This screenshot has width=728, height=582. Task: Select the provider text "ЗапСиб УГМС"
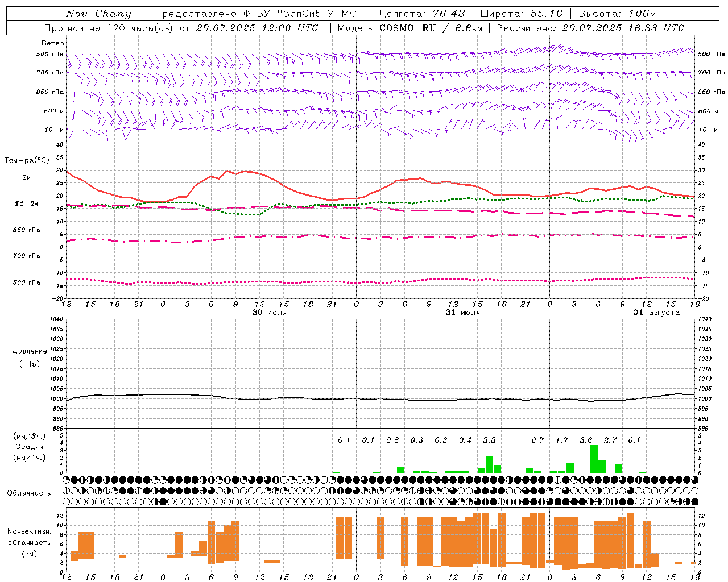(x=320, y=14)
